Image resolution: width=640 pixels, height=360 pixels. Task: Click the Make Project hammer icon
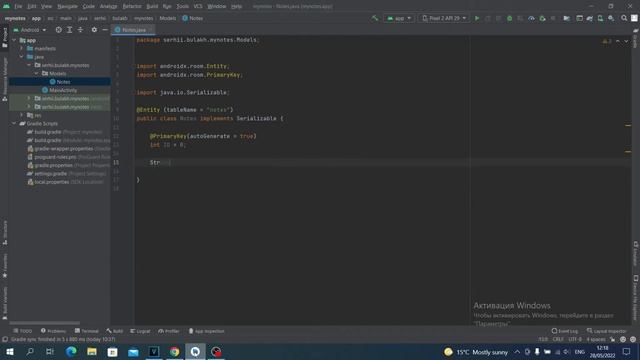pyautogui.click(x=374, y=18)
